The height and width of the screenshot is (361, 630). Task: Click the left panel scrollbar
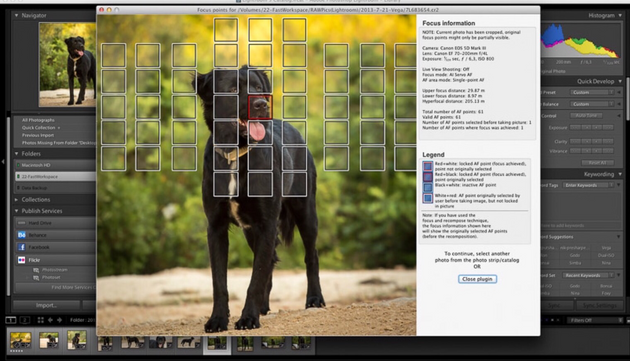tap(9, 207)
